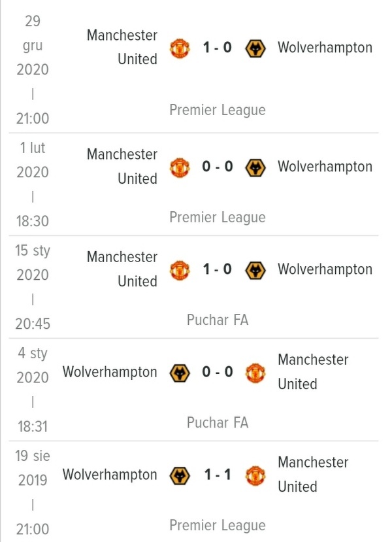
Task: Open the 0 - 0 score from 1 lut 2020
Action: [x=218, y=167]
